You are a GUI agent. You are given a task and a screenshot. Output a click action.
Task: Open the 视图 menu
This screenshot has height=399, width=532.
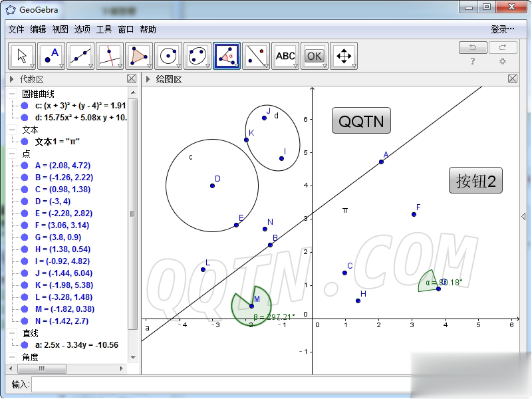point(60,29)
